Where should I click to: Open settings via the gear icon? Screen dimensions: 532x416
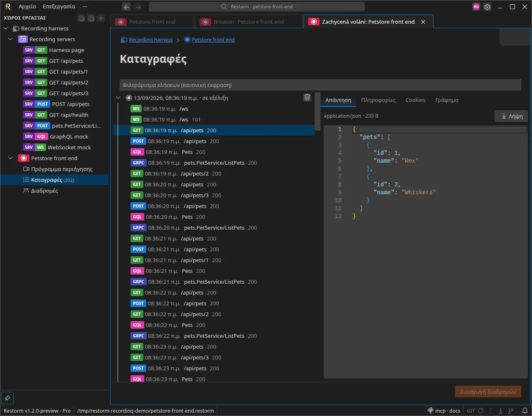[488, 7]
